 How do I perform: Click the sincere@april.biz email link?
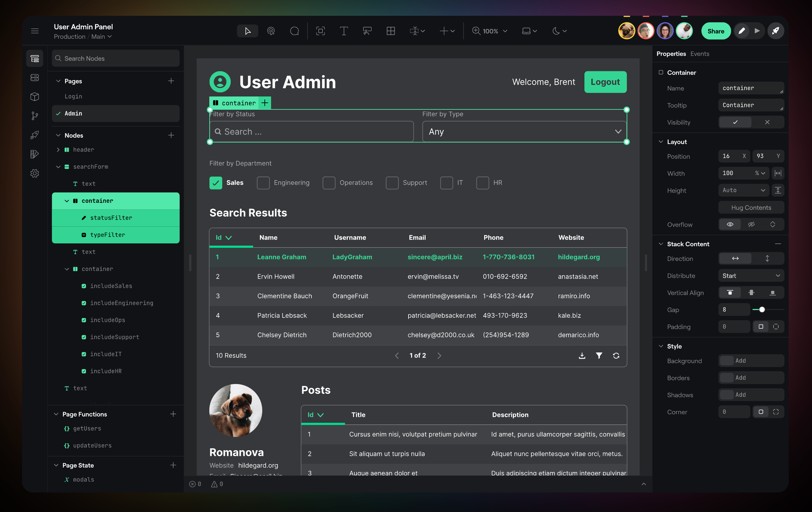pyautogui.click(x=435, y=257)
